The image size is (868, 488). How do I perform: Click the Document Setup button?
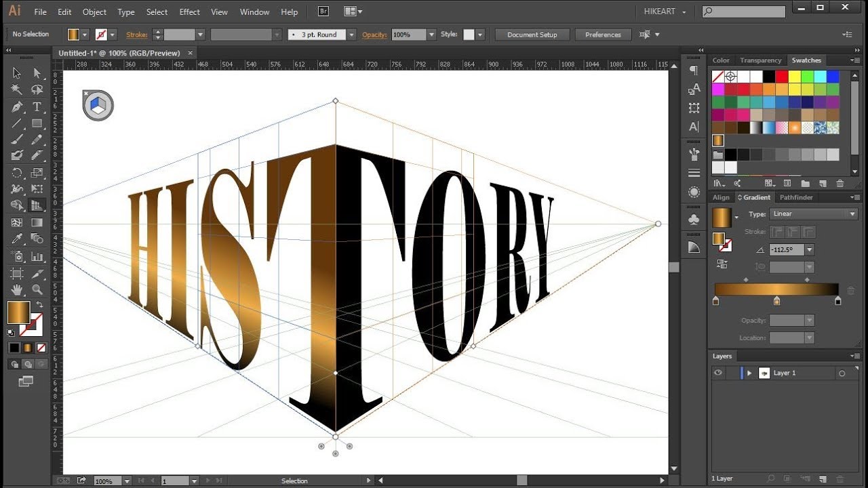(532, 35)
